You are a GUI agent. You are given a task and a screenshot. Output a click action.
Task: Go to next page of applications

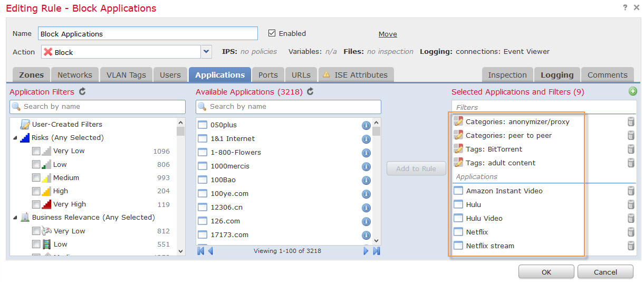366,251
